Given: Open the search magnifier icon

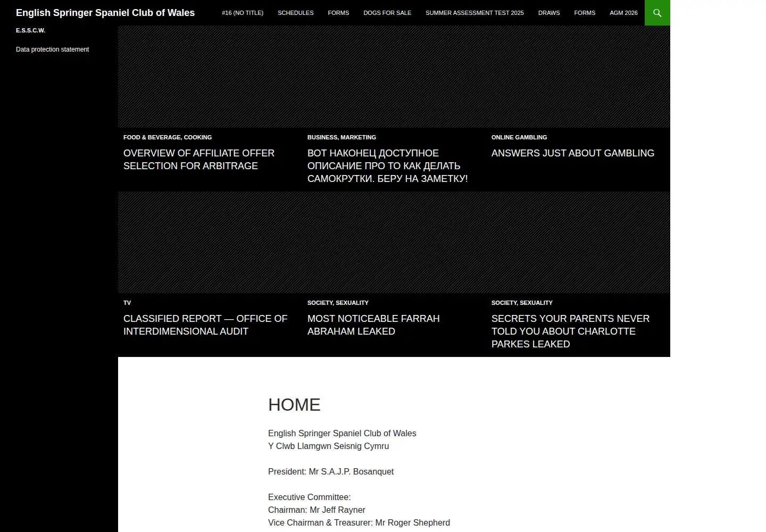Looking at the screenshot, I should point(657,13).
